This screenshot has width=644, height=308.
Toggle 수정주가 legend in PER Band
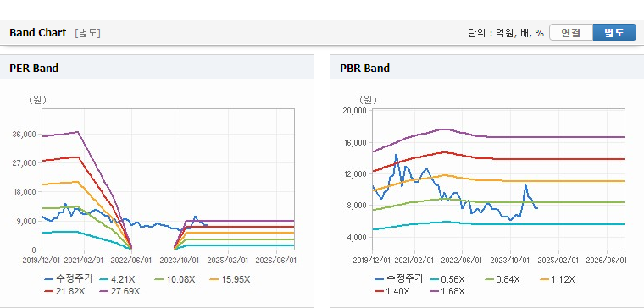pyautogui.click(x=69, y=279)
